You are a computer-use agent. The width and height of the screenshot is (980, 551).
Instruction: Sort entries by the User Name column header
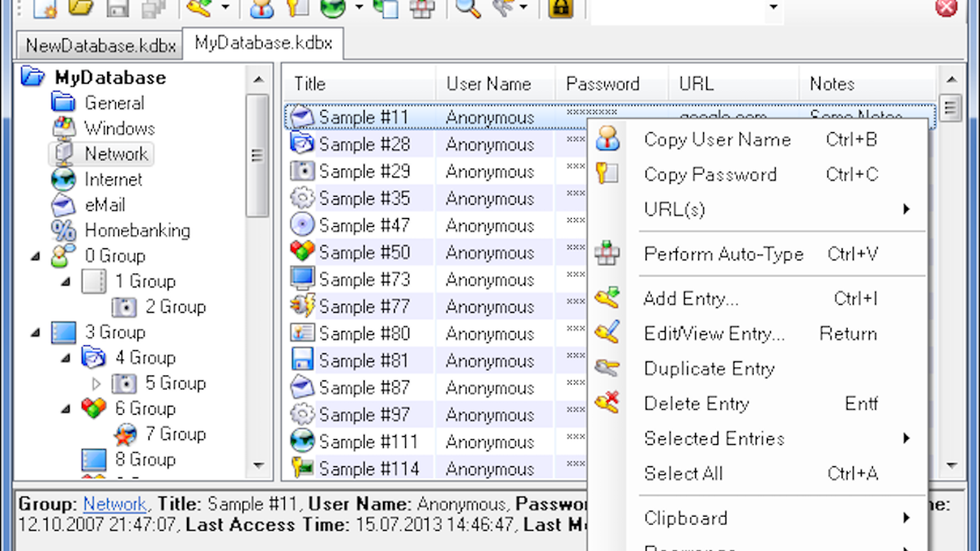pos(495,84)
